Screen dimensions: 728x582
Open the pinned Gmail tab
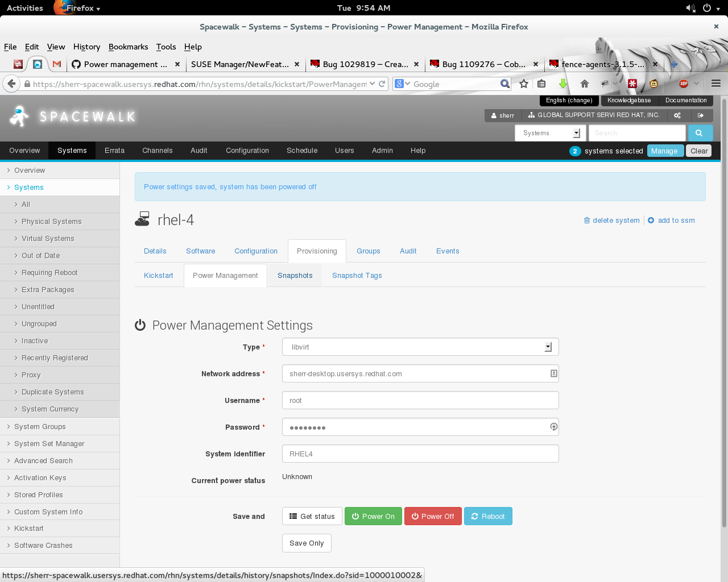[56, 64]
